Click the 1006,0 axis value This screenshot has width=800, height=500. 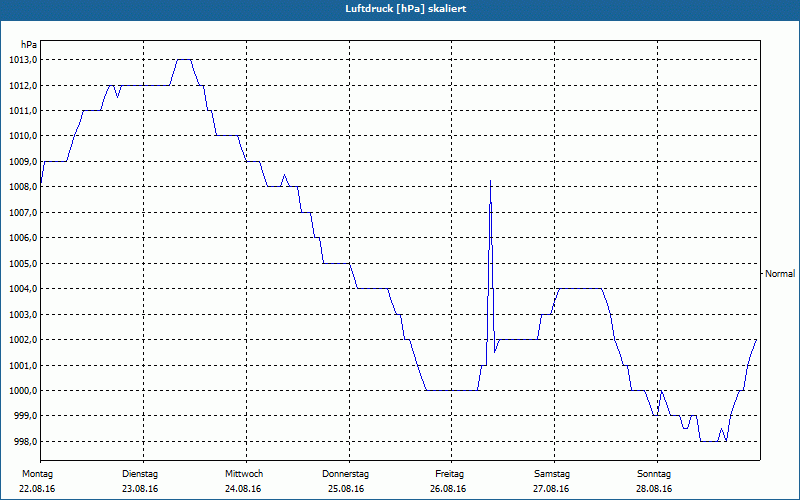[23, 238]
